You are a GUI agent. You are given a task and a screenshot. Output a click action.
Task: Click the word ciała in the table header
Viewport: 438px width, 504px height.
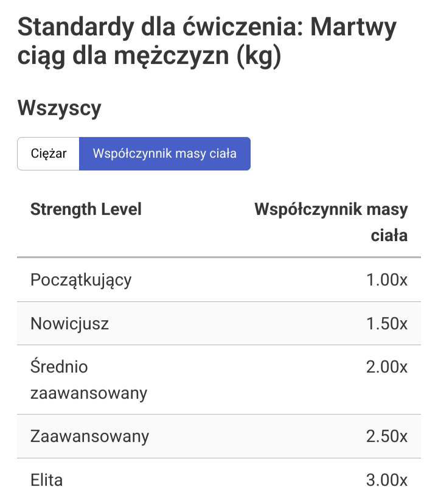pos(389,236)
